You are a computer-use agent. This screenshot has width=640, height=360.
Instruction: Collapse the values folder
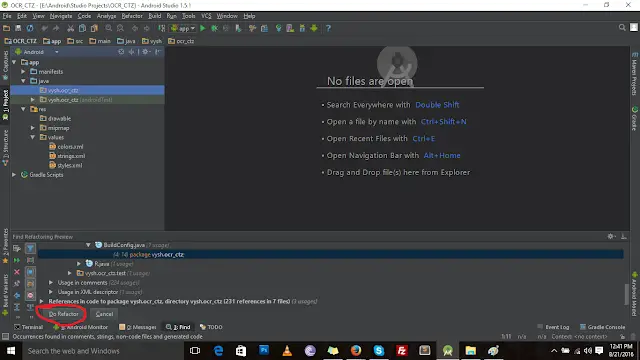pos(33,137)
